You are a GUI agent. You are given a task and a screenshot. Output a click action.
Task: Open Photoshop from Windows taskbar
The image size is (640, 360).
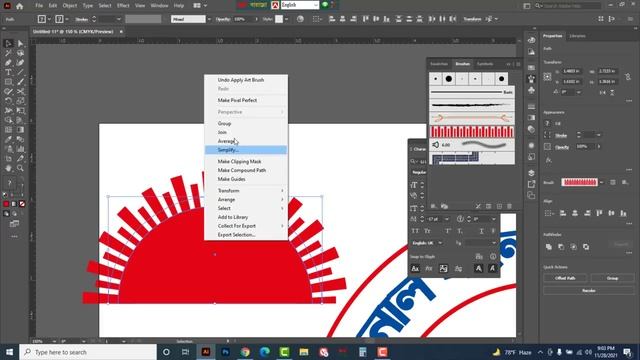pyautogui.click(x=225, y=352)
